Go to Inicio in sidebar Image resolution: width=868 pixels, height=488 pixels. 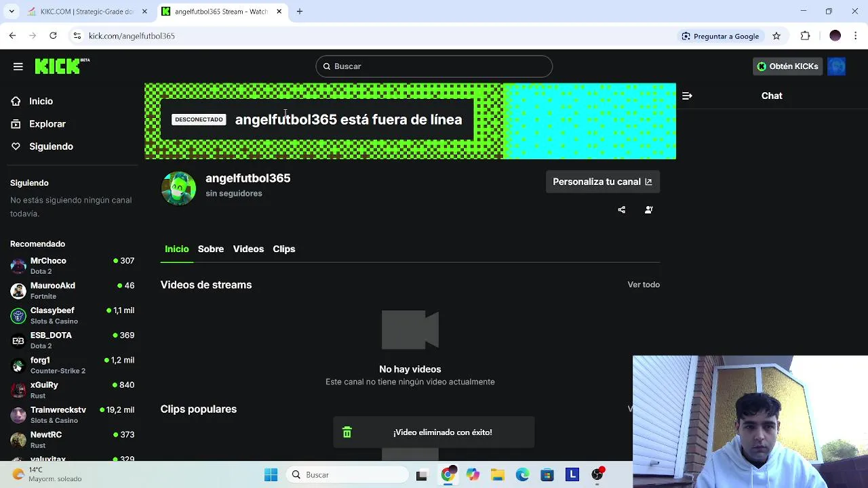tap(41, 101)
